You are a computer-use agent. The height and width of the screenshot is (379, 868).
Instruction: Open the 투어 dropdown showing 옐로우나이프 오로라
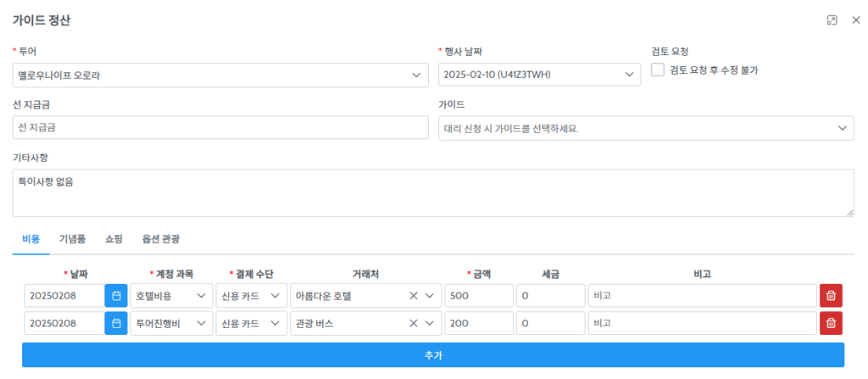[x=220, y=75]
